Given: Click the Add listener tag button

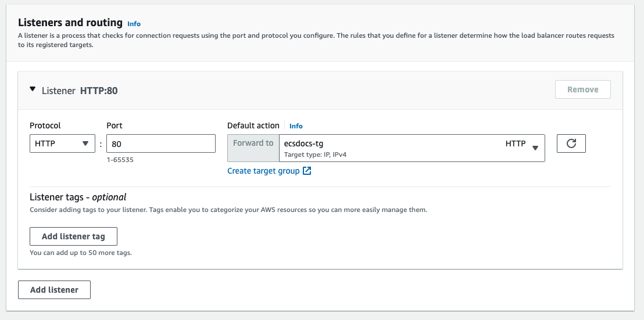Looking at the screenshot, I should click(x=73, y=236).
